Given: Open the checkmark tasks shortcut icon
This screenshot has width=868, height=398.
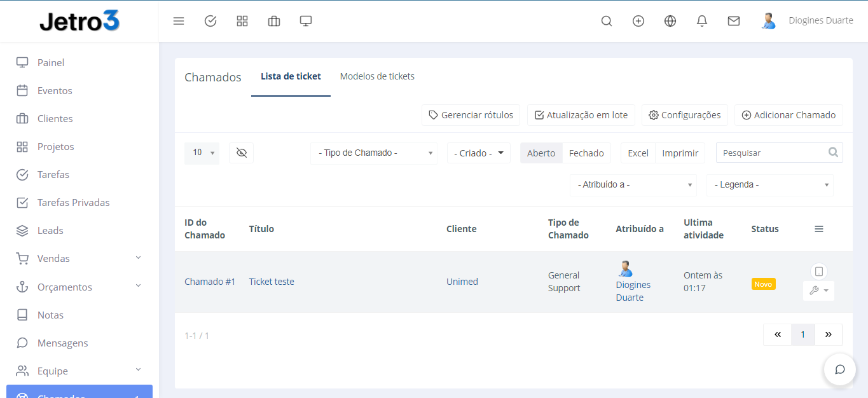Looking at the screenshot, I should [210, 21].
